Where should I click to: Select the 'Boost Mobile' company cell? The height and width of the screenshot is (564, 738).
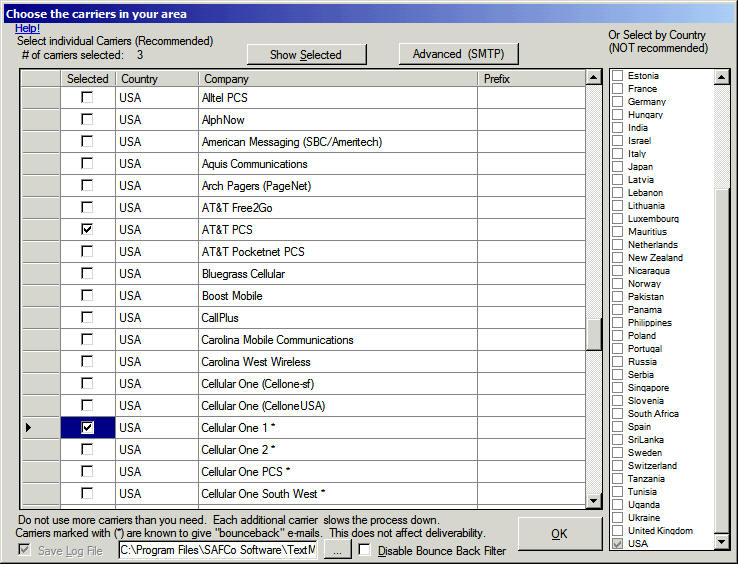tap(338, 296)
